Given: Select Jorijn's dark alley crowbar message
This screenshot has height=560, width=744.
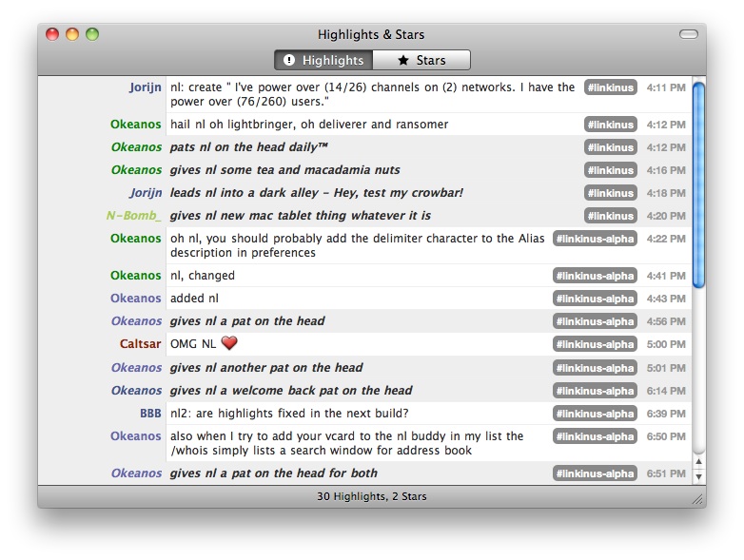Looking at the screenshot, I should [x=317, y=193].
